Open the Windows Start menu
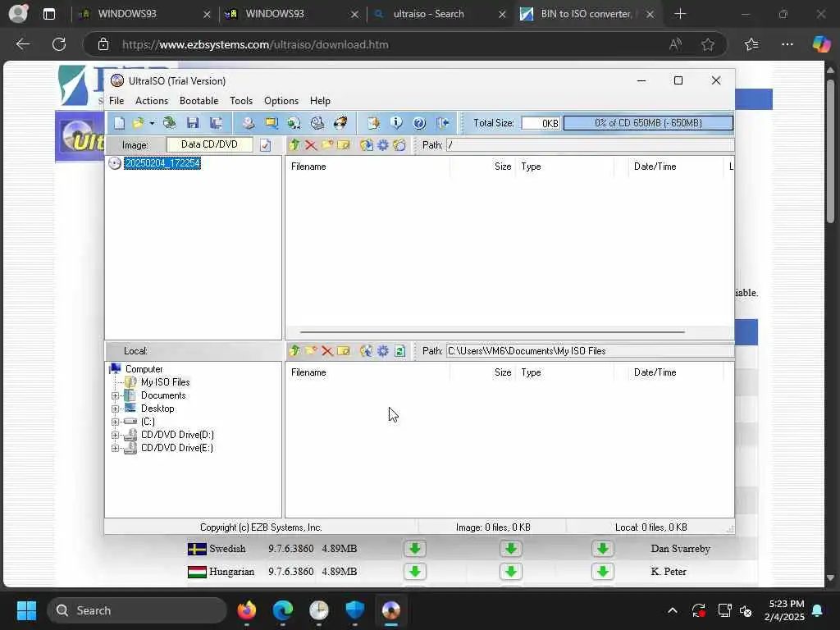 point(26,610)
